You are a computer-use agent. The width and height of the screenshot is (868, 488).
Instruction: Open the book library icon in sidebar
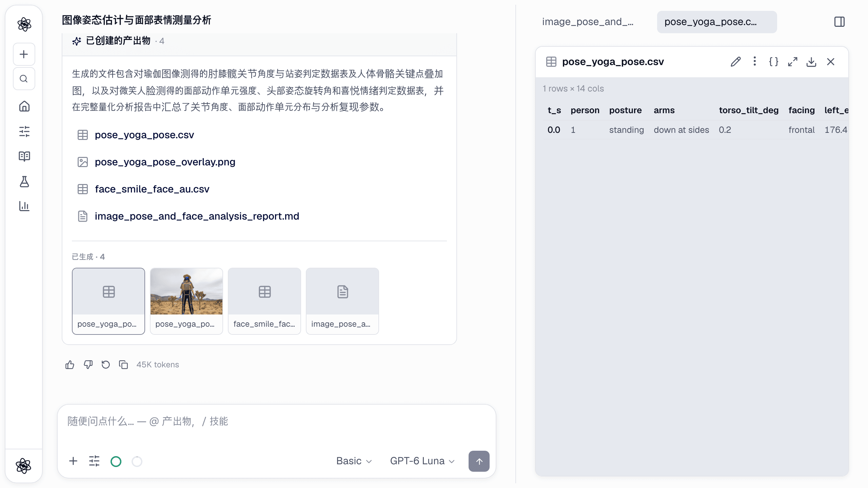(24, 156)
